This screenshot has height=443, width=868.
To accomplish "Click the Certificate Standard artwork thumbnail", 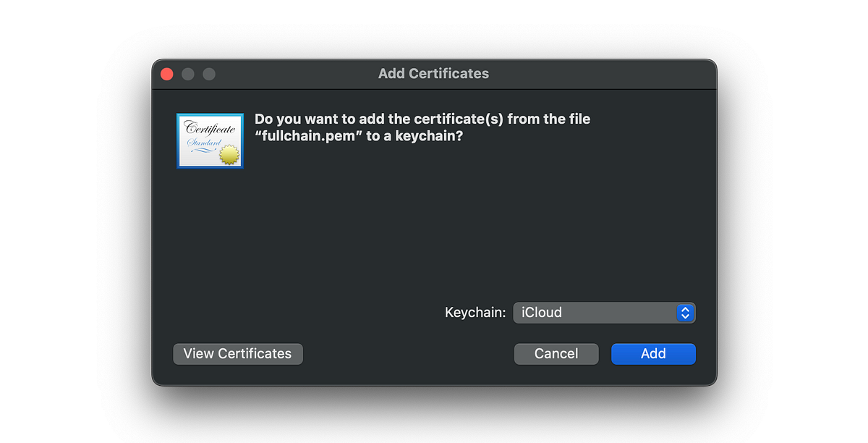I will coord(210,140).
